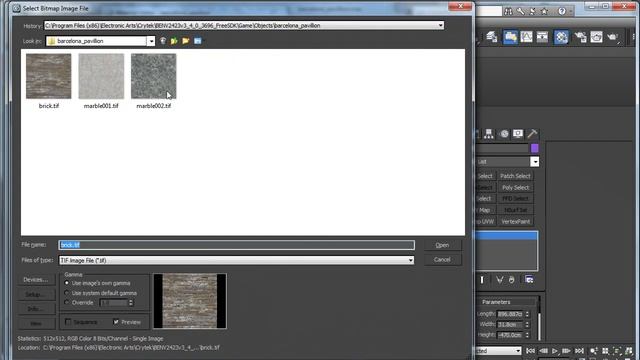
Task: Click the Render Production teapot icon
Action: coord(612,37)
